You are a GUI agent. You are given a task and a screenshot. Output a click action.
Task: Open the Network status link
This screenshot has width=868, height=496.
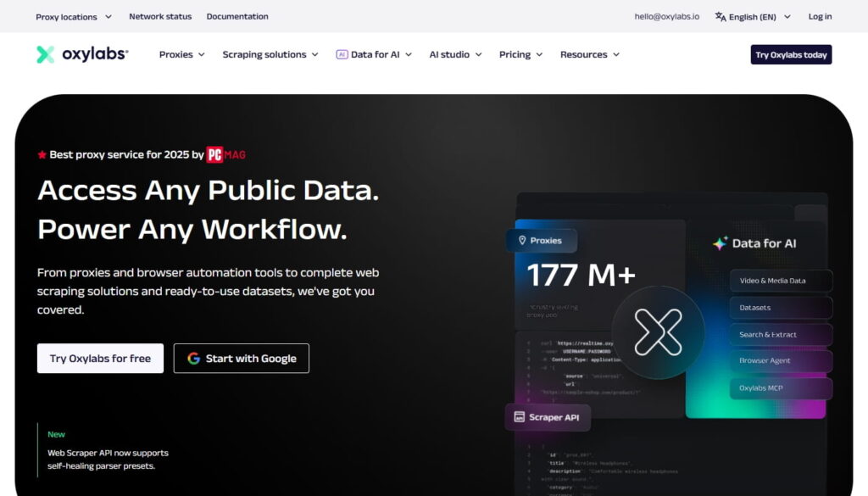(x=160, y=16)
